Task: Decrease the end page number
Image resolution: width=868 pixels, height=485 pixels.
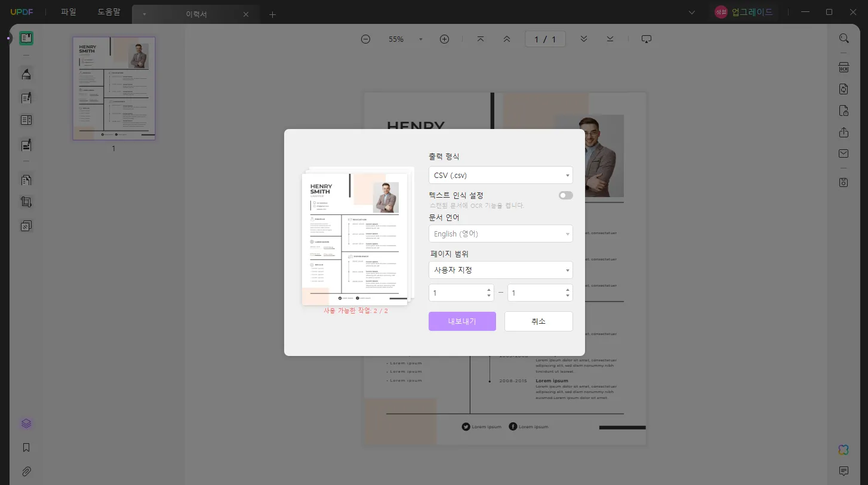Action: click(567, 296)
